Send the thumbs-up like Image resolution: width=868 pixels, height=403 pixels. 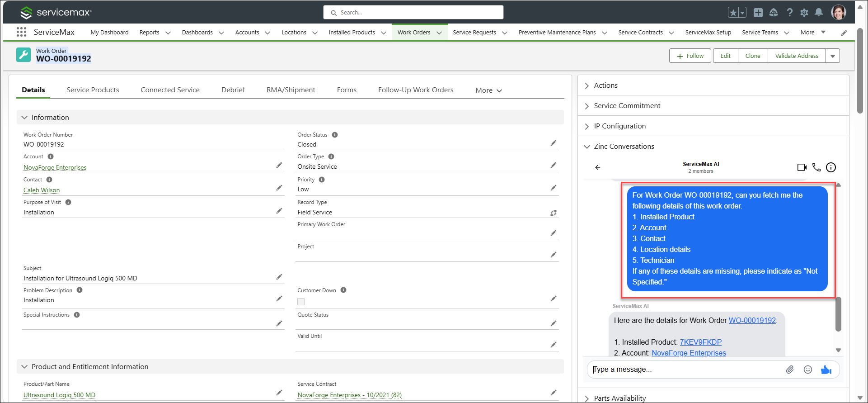click(x=826, y=370)
